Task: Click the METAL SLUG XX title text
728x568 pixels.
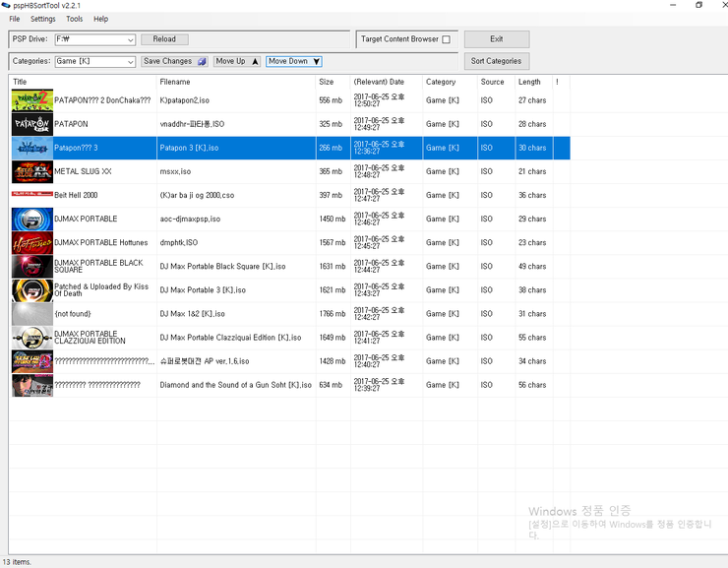Action: (83, 171)
